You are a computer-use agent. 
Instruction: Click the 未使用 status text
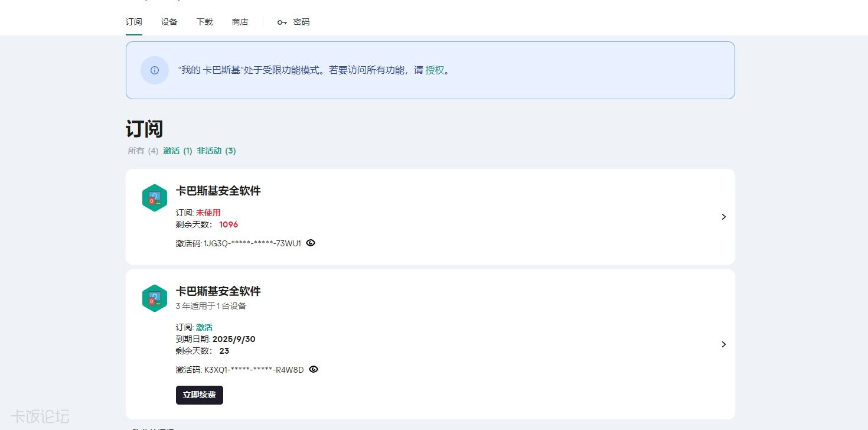tap(208, 213)
